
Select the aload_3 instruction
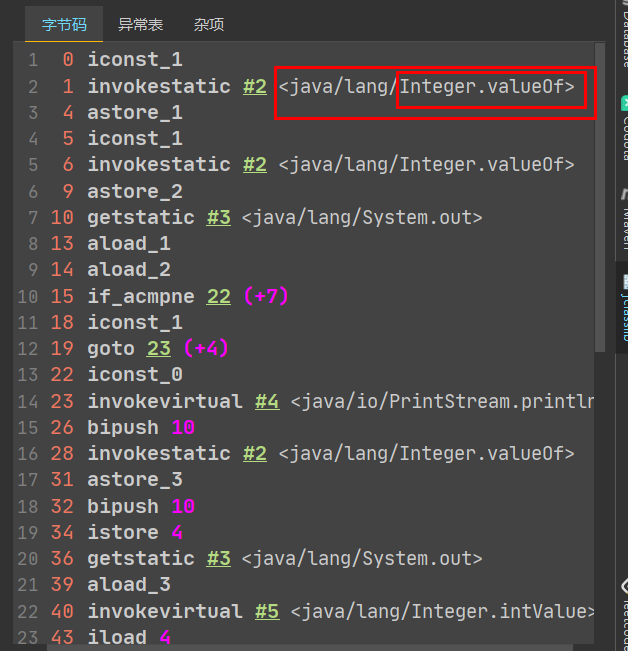click(x=129, y=585)
